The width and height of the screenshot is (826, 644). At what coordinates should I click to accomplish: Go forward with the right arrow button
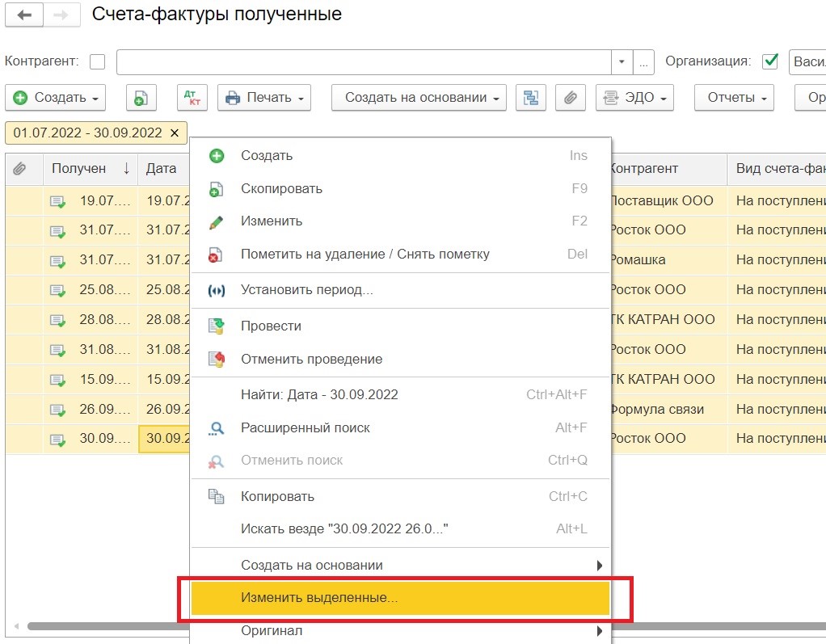pos(61,15)
